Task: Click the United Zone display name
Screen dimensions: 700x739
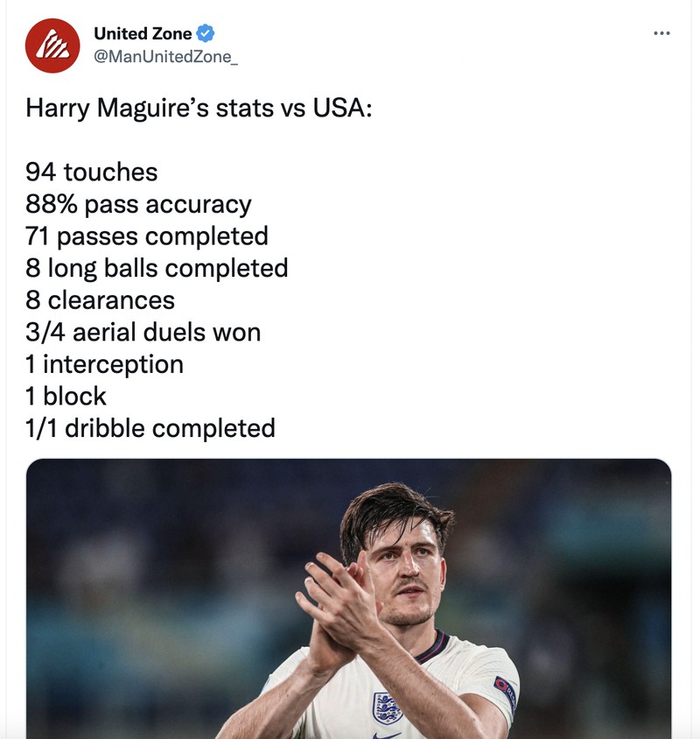Action: [142, 33]
